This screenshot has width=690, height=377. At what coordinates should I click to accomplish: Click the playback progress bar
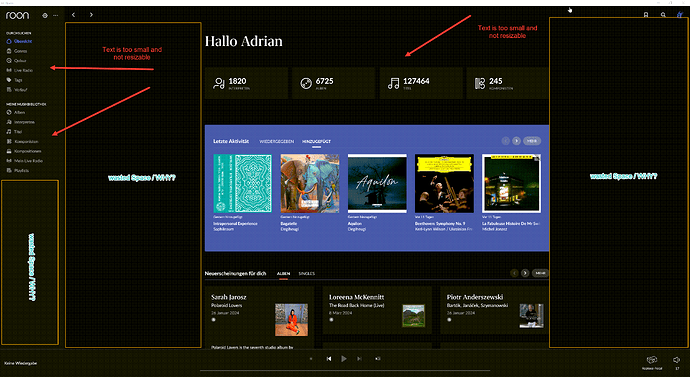click(x=345, y=370)
